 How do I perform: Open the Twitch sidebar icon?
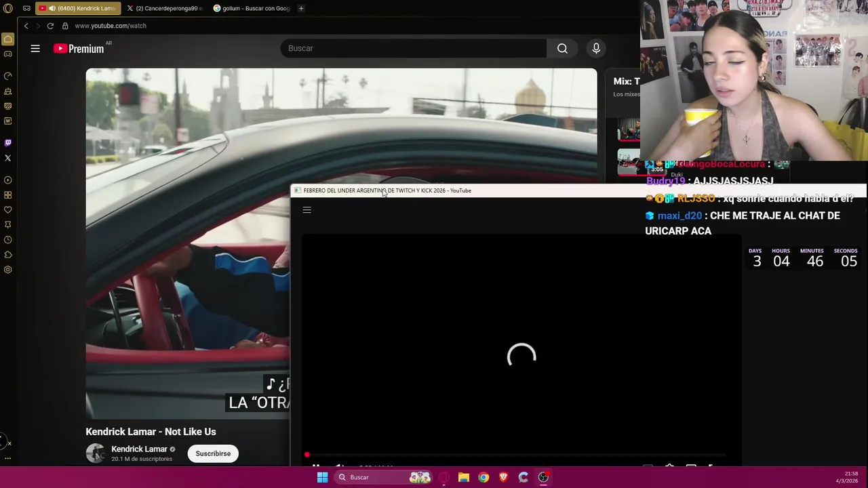click(8, 142)
